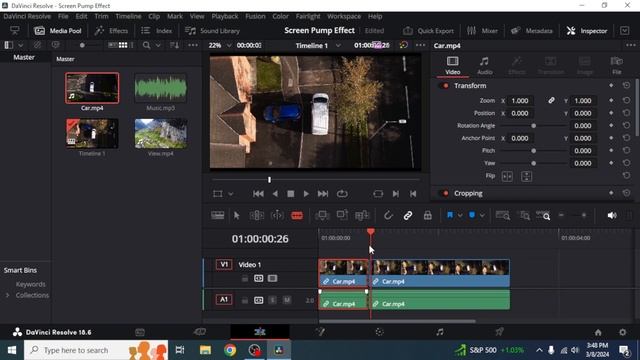The image size is (640, 360).
Task: Open the Workspace menu
Action: (x=344, y=16)
